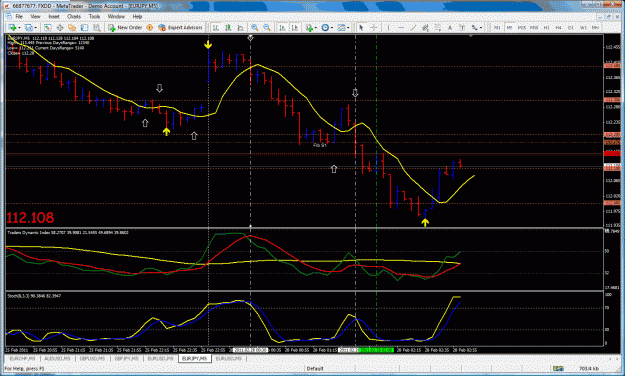Launch MetaEditor from toolbar
Viewport: 625px width, 376px height.
click(149, 28)
